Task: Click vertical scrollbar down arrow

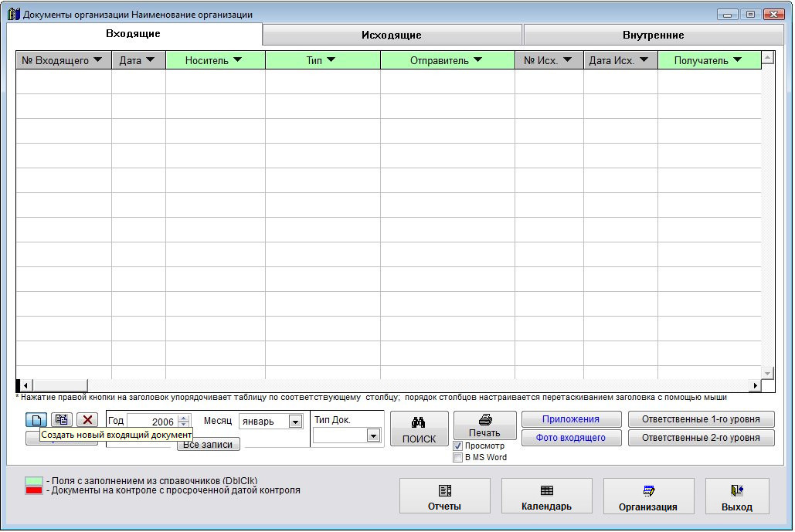Action: click(768, 373)
